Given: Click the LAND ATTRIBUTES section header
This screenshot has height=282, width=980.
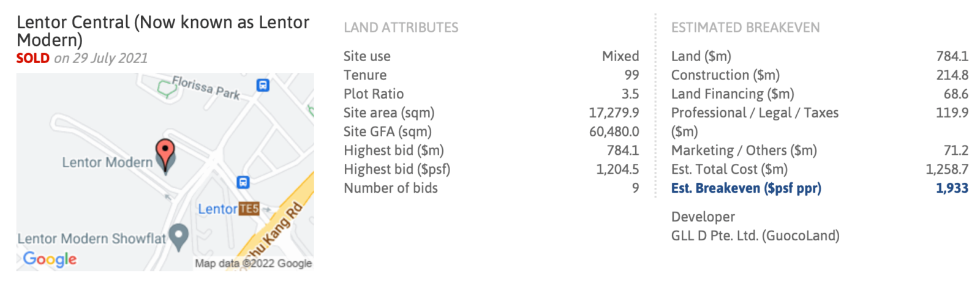Looking at the screenshot, I should [401, 28].
